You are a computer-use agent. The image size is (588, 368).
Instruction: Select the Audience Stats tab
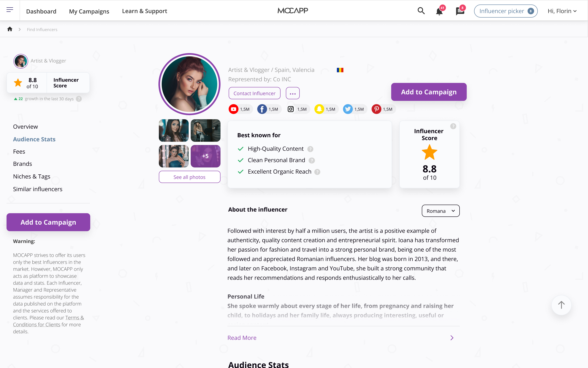34,139
